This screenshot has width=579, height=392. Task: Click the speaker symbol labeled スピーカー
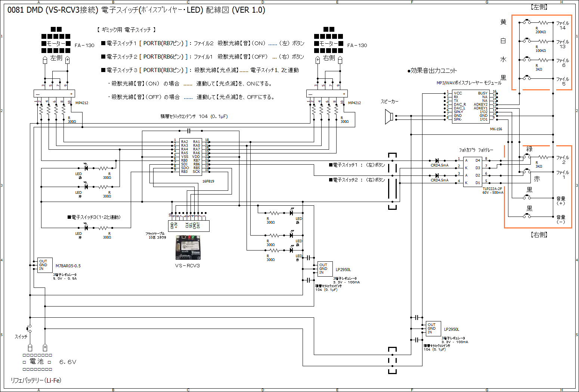[389, 117]
